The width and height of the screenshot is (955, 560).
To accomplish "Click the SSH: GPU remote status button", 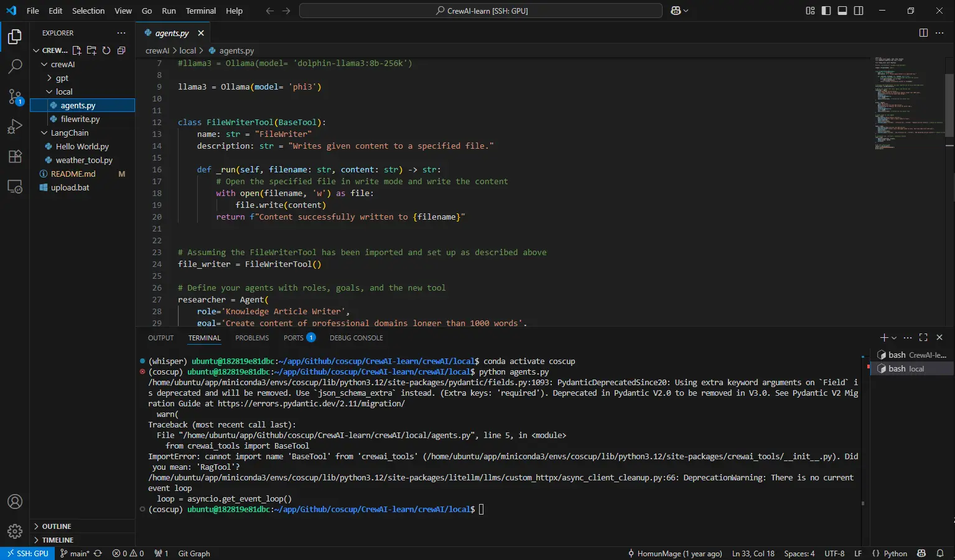I will pyautogui.click(x=28, y=553).
